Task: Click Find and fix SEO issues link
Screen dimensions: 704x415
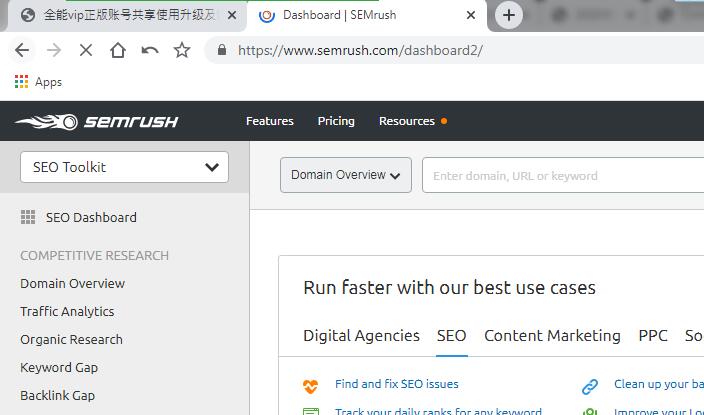Action: (397, 384)
